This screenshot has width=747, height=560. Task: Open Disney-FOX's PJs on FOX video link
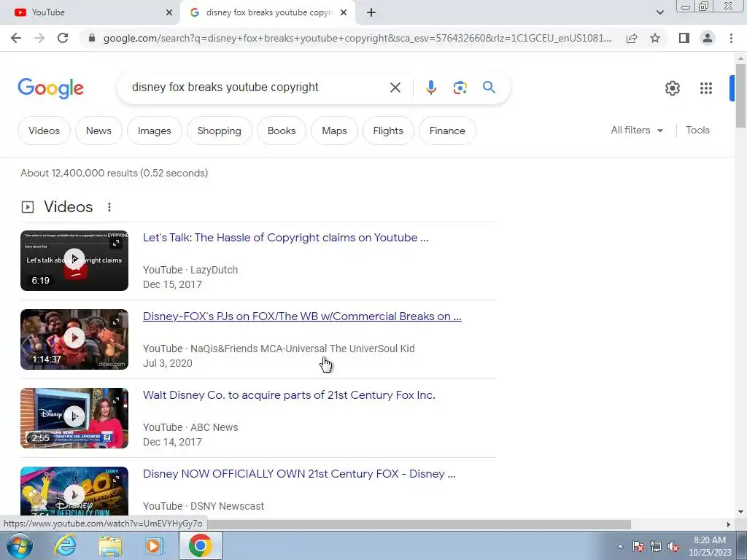point(302,316)
